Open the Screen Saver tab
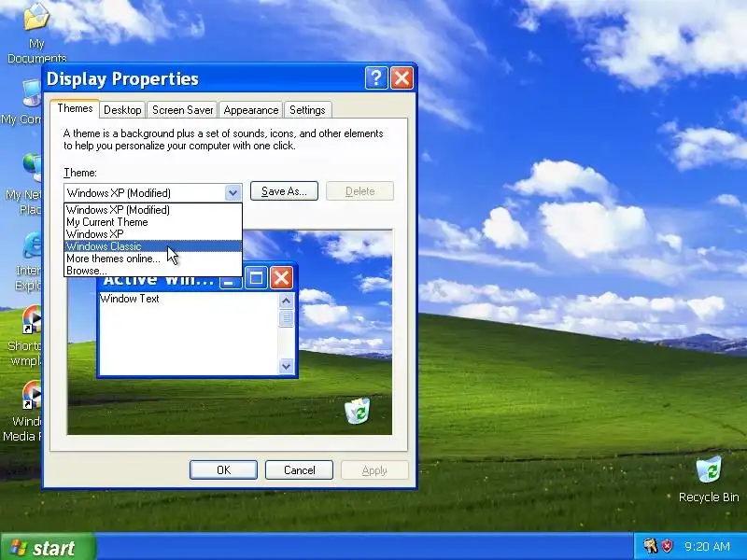747x560 pixels. (x=182, y=110)
